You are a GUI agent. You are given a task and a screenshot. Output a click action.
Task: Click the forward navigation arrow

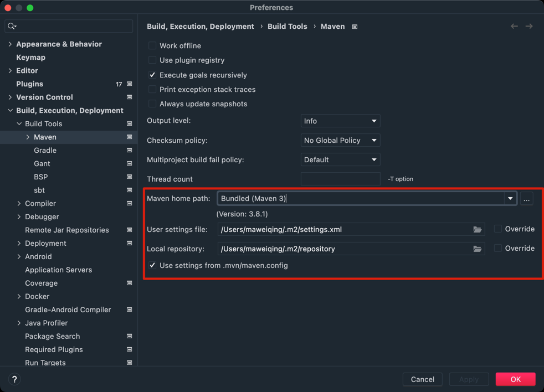coord(527,26)
